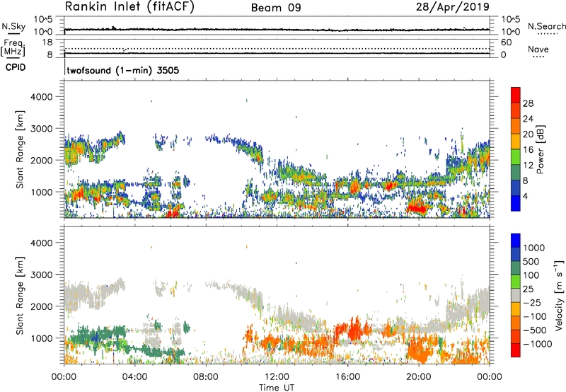
Task: Click the '-1000' tick on Velocity colorbar
Action: 538,344
